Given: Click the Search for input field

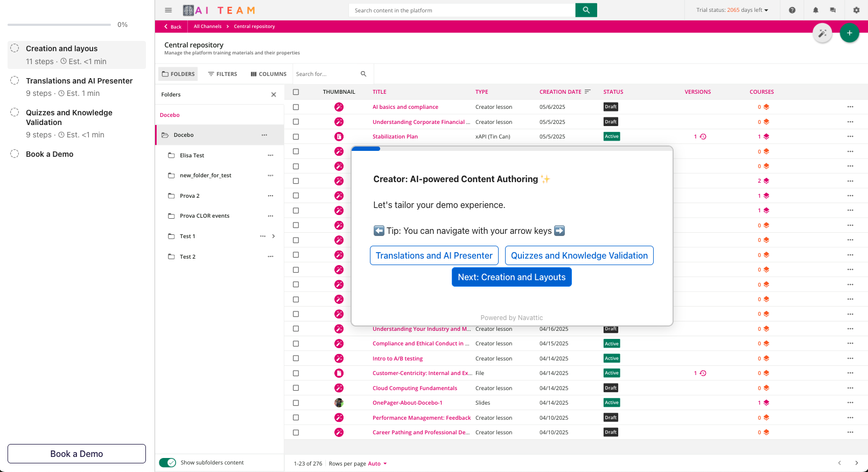Looking at the screenshot, I should point(326,74).
